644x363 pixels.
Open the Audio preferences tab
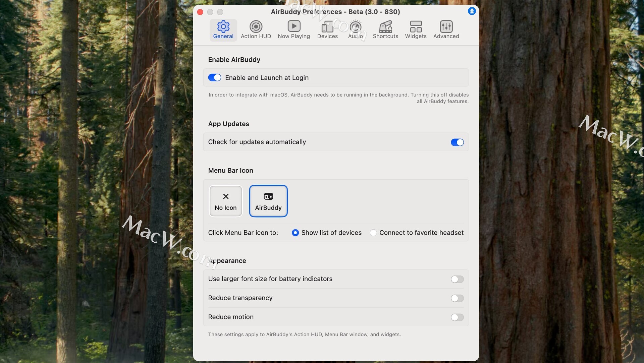coord(356,30)
